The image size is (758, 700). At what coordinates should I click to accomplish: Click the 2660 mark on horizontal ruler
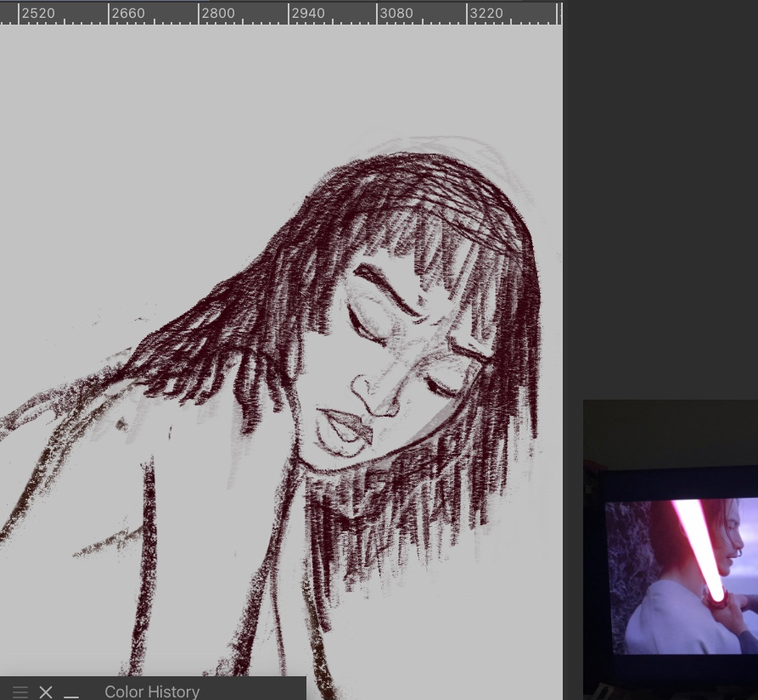[128, 14]
